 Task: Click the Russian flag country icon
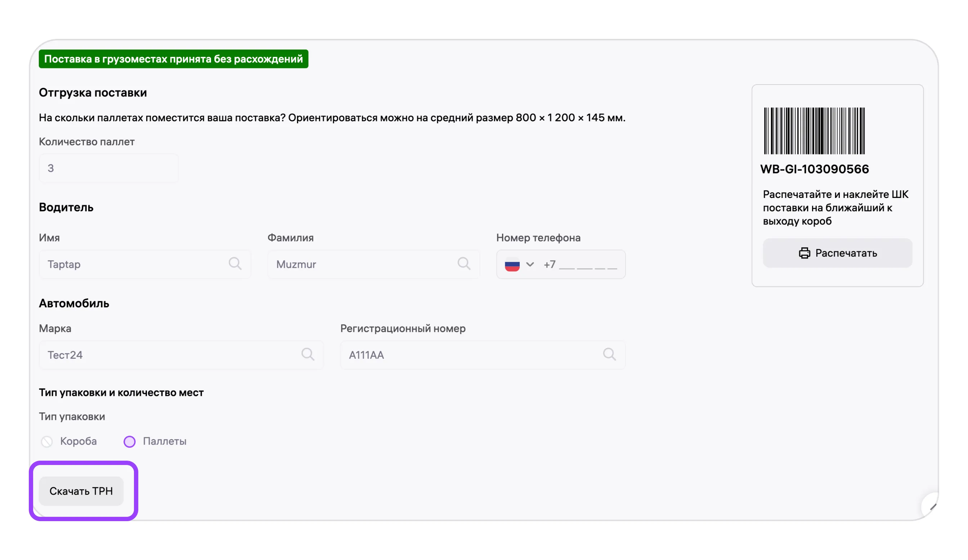click(x=512, y=265)
